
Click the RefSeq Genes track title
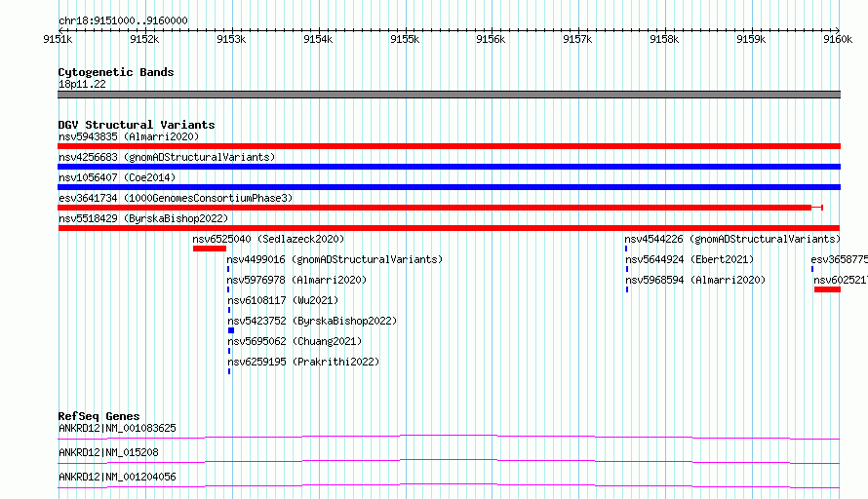click(99, 416)
